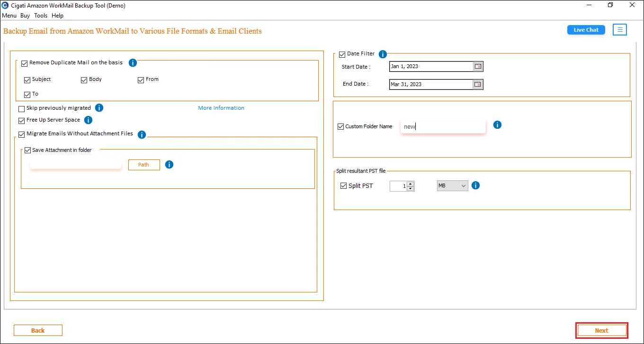The image size is (644, 344).
Task: Click the Split PST size number field
Action: (x=398, y=186)
